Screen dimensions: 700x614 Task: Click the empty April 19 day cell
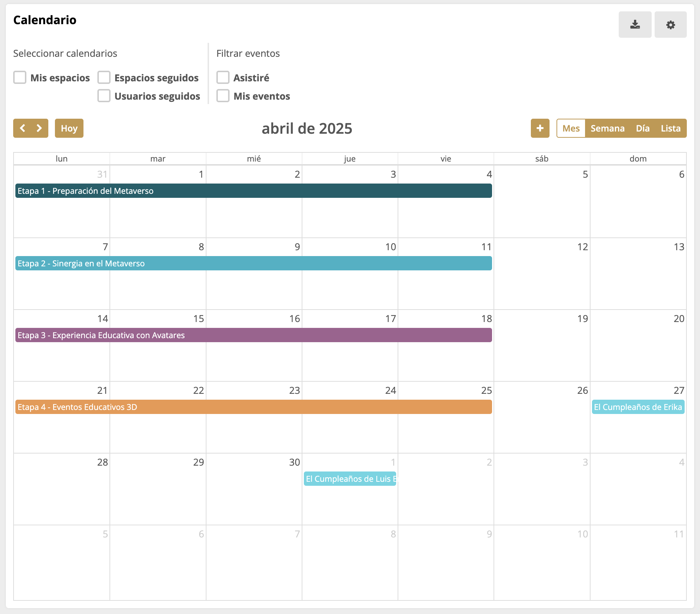tap(542, 352)
